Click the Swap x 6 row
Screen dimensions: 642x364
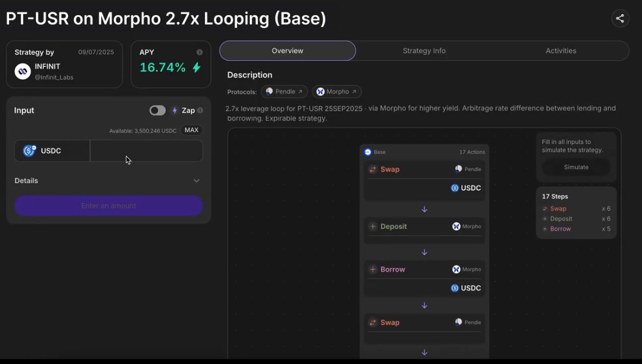pyautogui.click(x=576, y=208)
